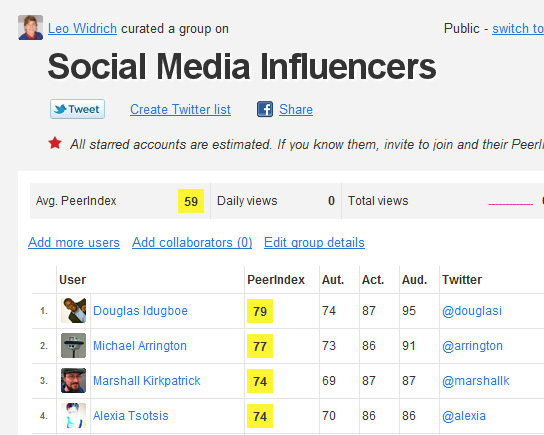544x435 pixels.
Task: Click the red star icon
Action: tap(55, 143)
